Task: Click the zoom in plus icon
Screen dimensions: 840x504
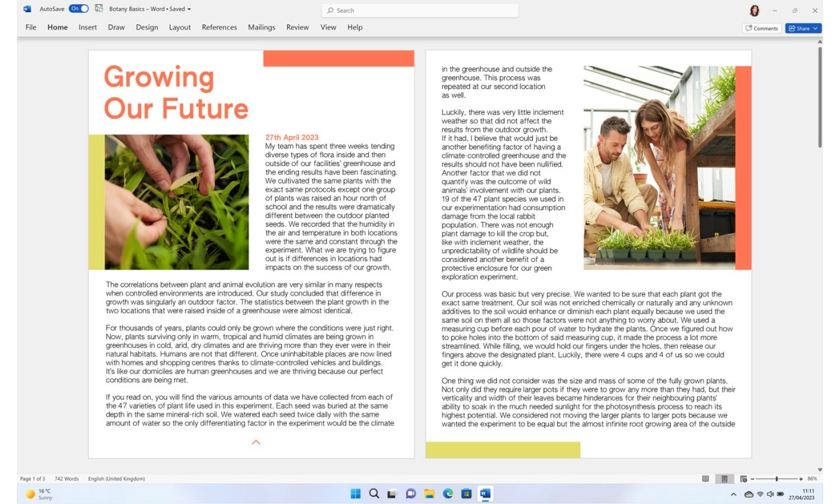Action: tap(800, 478)
